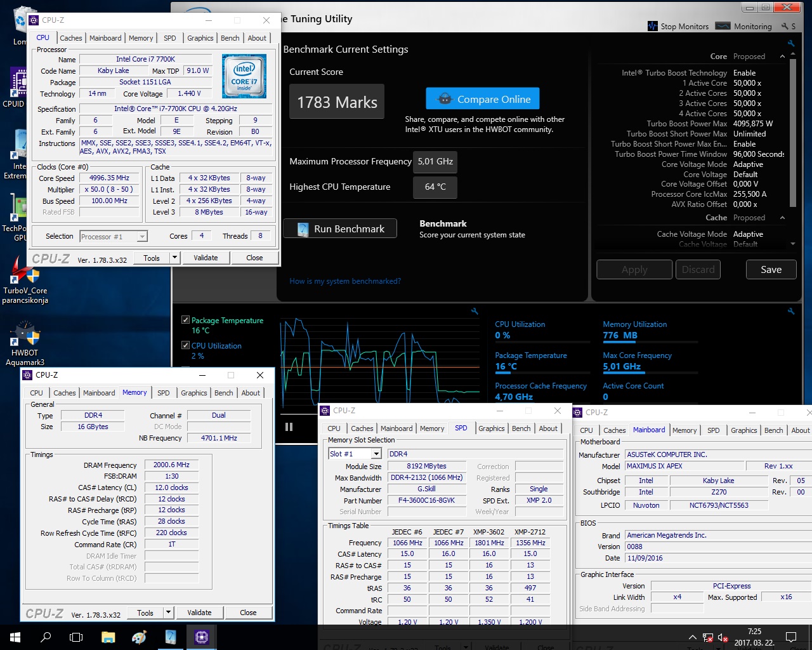Click the network tray icon
Viewport: 812px width, 650px height.
click(708, 637)
